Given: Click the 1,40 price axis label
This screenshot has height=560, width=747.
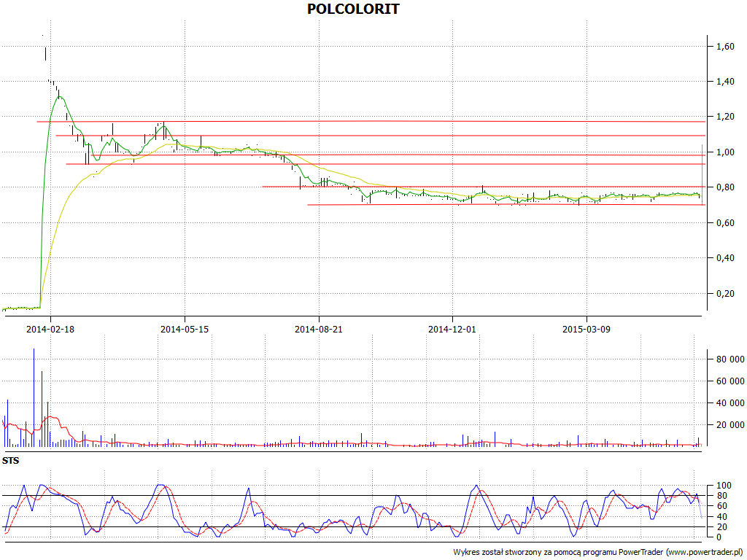Looking at the screenshot, I should (725, 82).
